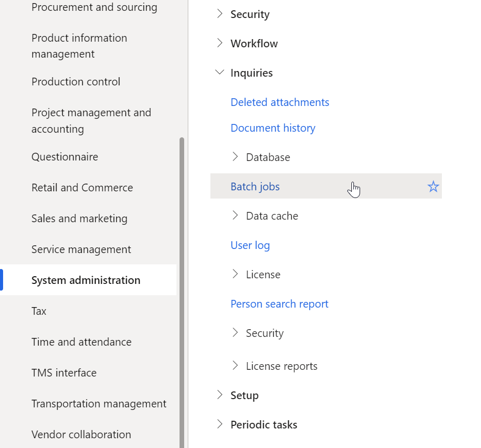The height and width of the screenshot is (448, 481).
Task: Expand License reports subgroup
Action: (235, 366)
